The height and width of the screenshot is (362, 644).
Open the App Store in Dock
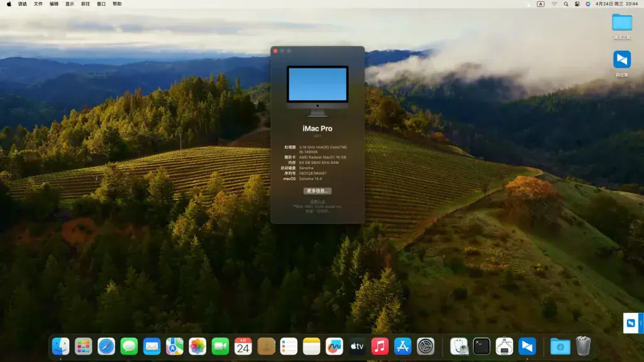402,346
